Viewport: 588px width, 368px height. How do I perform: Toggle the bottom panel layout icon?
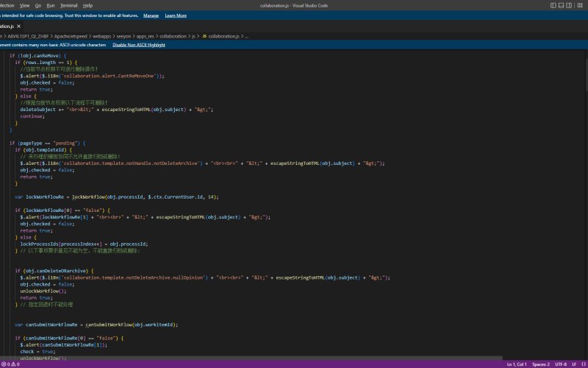[561, 5]
